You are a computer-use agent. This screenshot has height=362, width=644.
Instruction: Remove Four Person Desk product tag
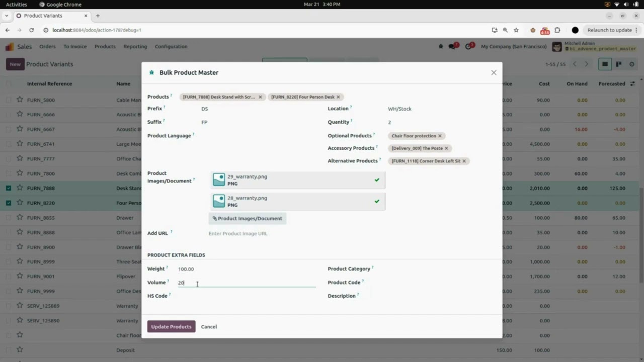338,97
